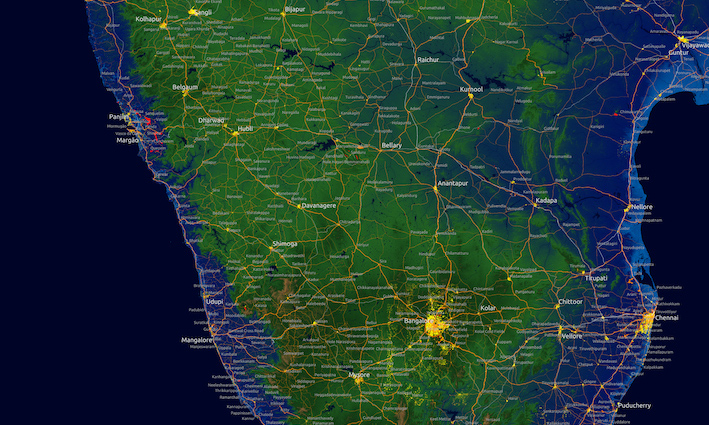
Task: Click the Bangalore city label
Action: point(421,320)
